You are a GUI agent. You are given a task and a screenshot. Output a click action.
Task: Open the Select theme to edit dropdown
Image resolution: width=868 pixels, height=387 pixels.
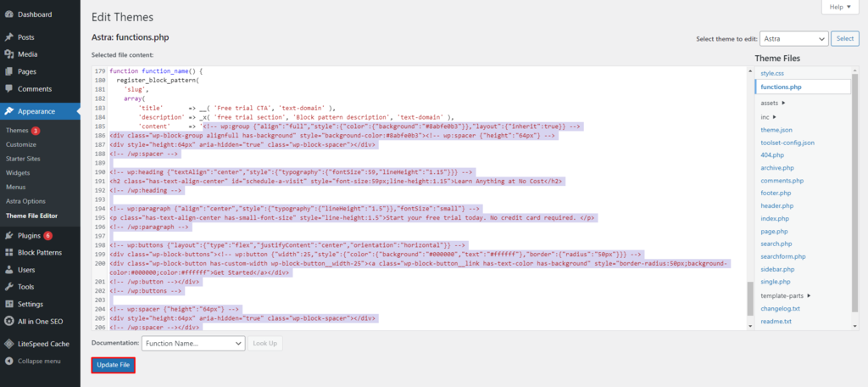coord(793,39)
